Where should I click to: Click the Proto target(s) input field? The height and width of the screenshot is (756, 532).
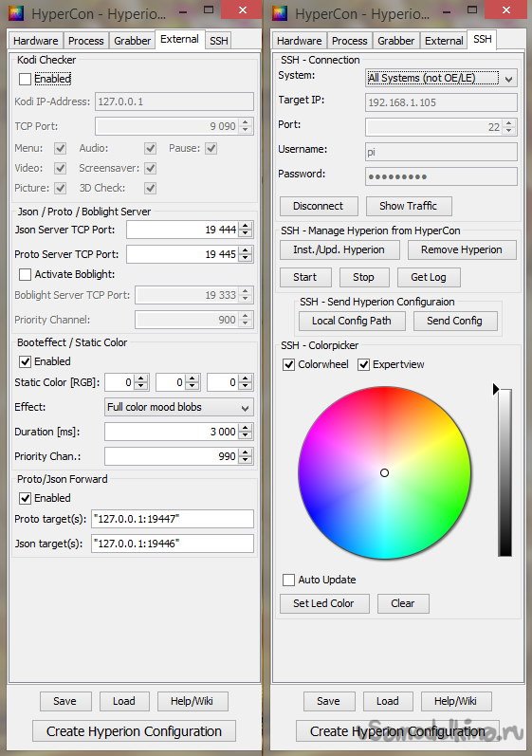pos(172,519)
